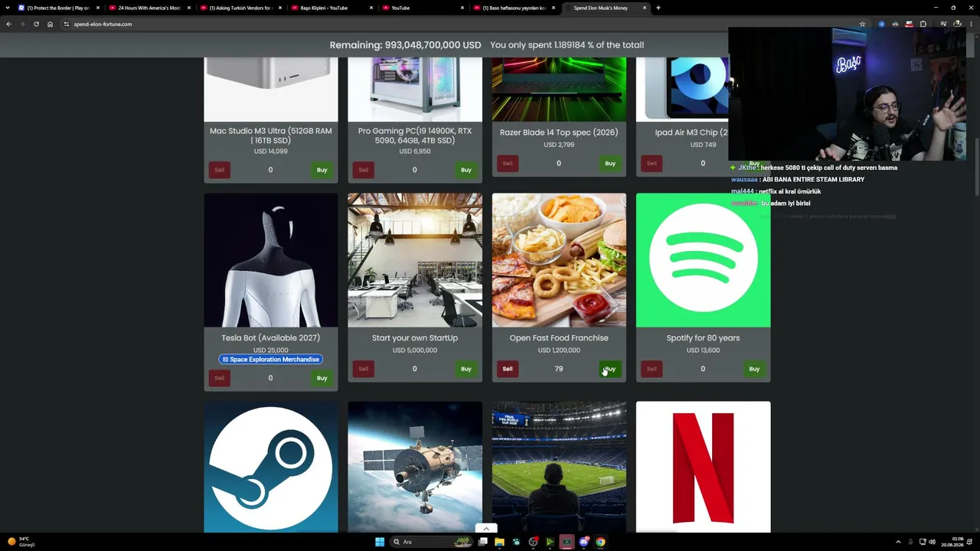The image size is (980, 551).
Task: Close the Spend Elon Musk's Money tab
Action: coord(645,8)
